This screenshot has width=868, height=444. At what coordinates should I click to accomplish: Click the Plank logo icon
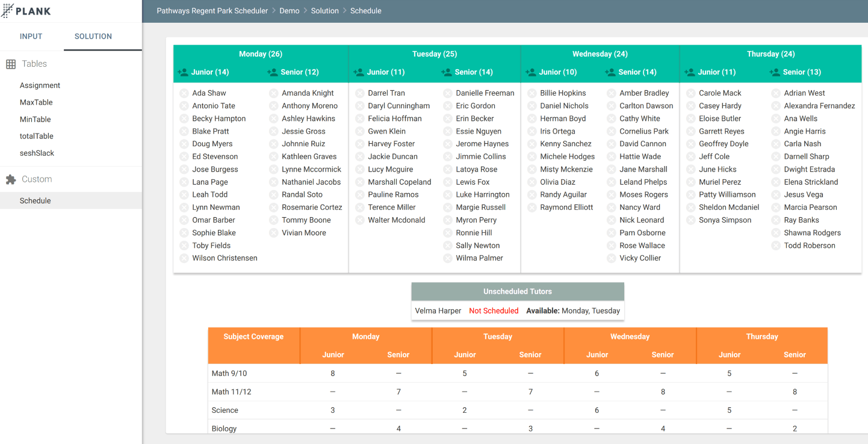coord(8,11)
